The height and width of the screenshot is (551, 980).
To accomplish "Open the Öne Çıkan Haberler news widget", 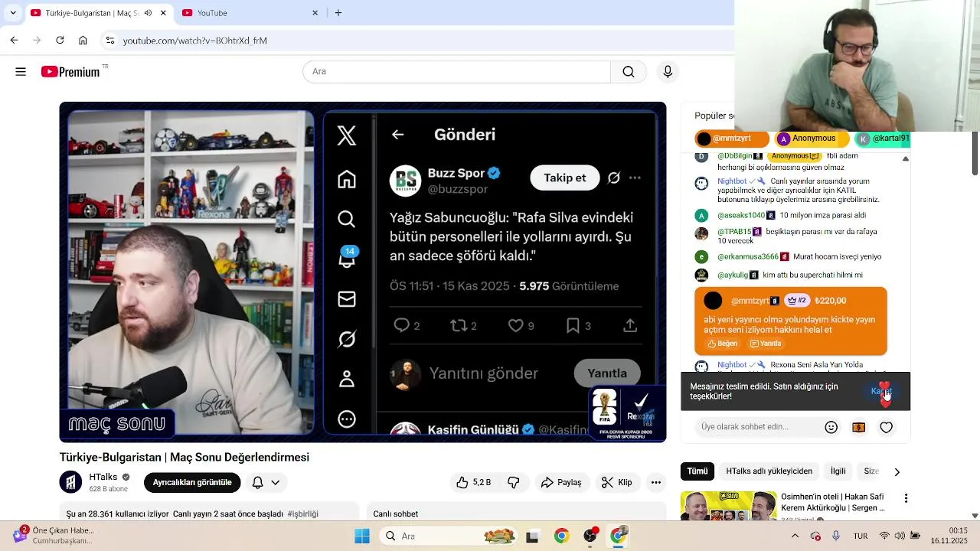I will coord(54,536).
